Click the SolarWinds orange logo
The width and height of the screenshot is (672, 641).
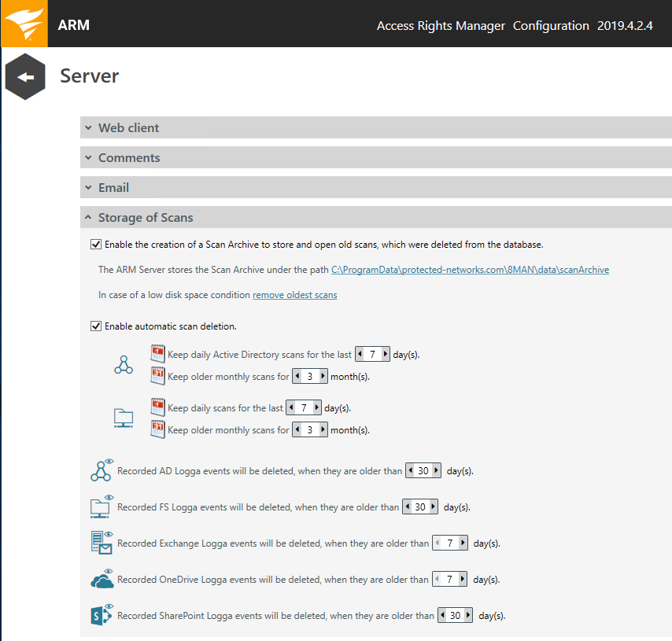(x=24, y=24)
